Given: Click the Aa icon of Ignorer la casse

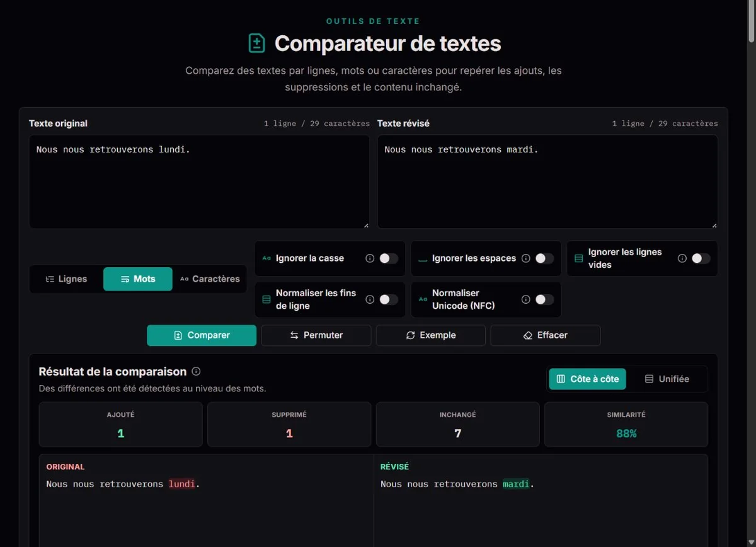Looking at the screenshot, I should pos(266,258).
